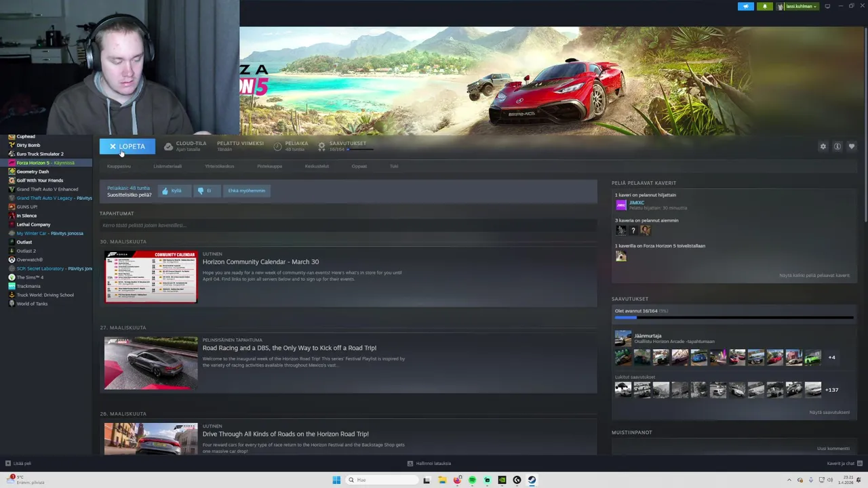Open the Oppaat tab

(359, 166)
